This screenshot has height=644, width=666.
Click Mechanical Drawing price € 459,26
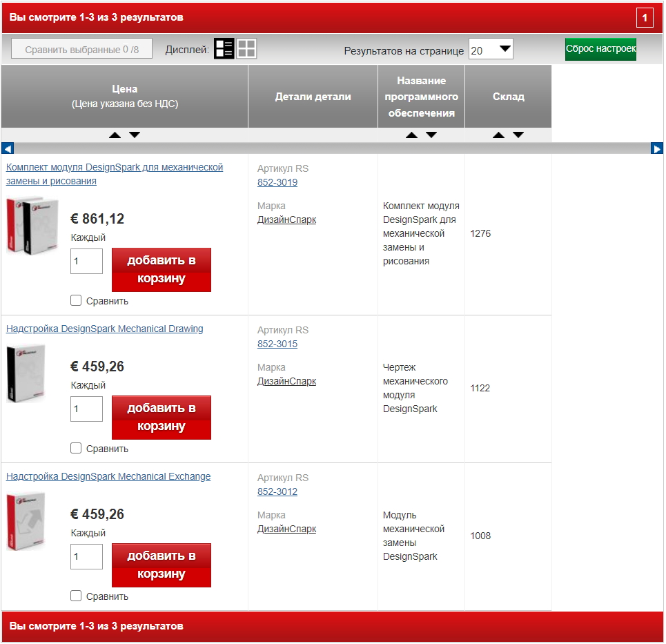click(x=97, y=367)
